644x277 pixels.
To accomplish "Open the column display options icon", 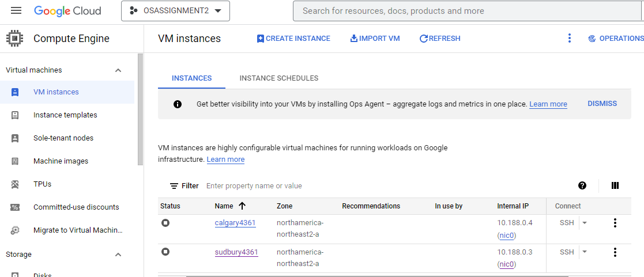I will tap(615, 185).
